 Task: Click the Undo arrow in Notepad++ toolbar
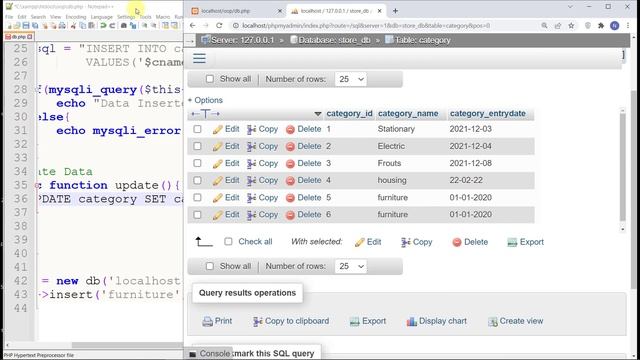tap(103, 26)
